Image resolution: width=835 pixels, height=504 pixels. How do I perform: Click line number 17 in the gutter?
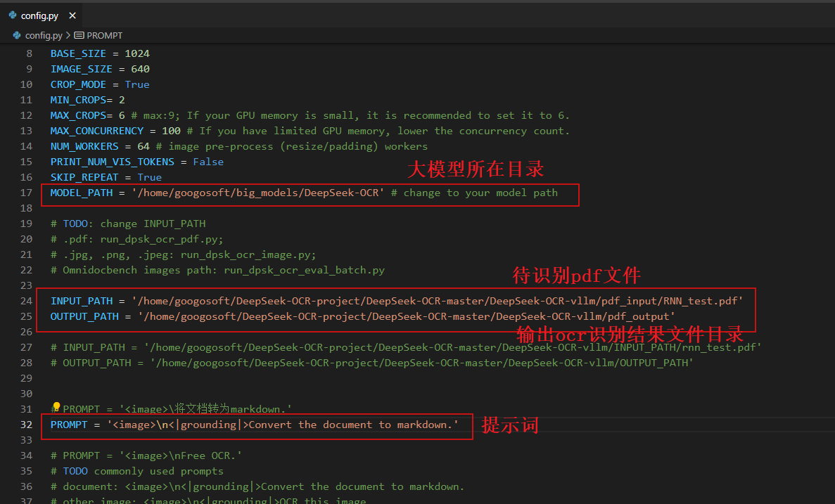(x=26, y=193)
